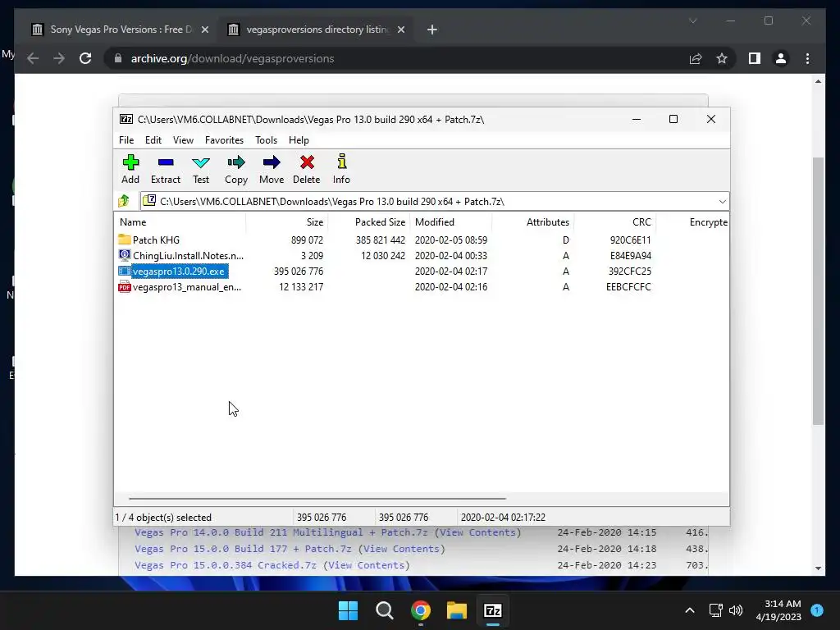Screen dimensions: 840x630
Task: Open the network icon in system tray
Action: click(x=715, y=610)
